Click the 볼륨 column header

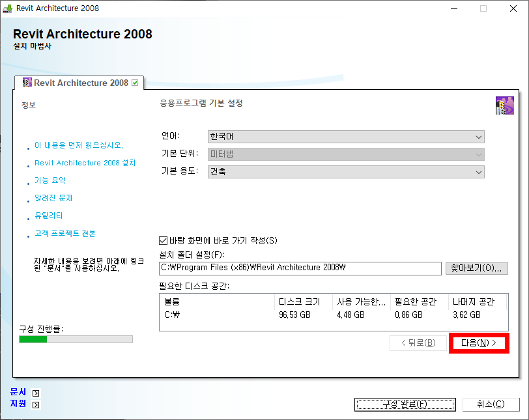point(218,301)
